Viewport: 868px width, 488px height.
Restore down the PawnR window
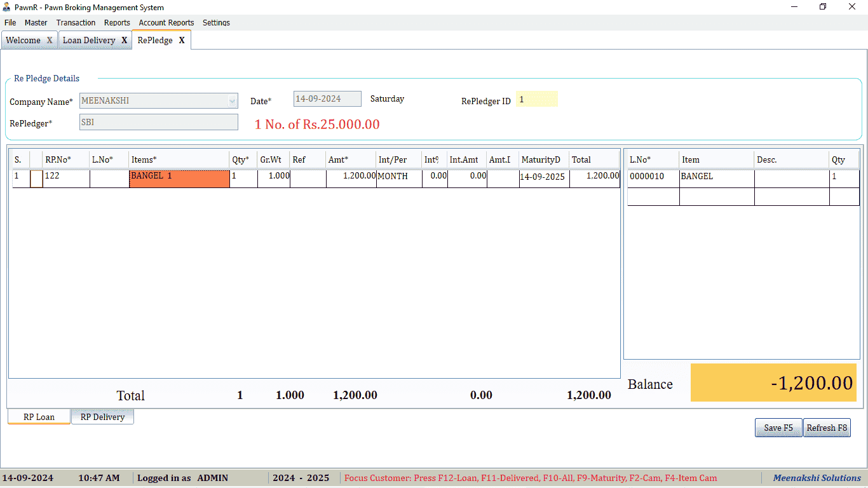point(823,7)
